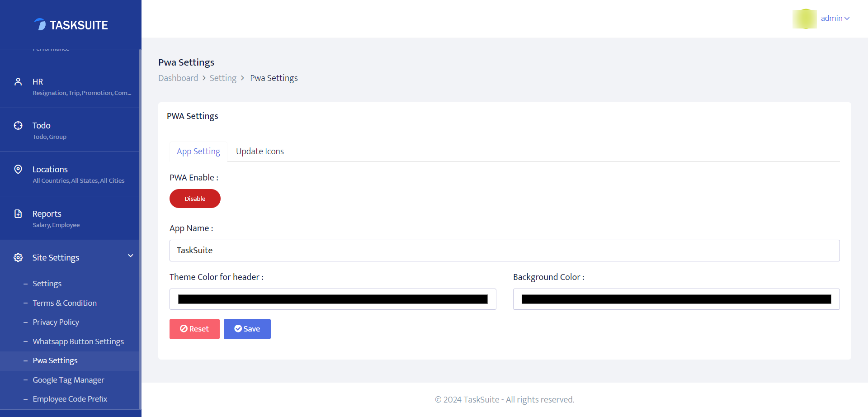Open the Background Color picker

tap(676, 299)
